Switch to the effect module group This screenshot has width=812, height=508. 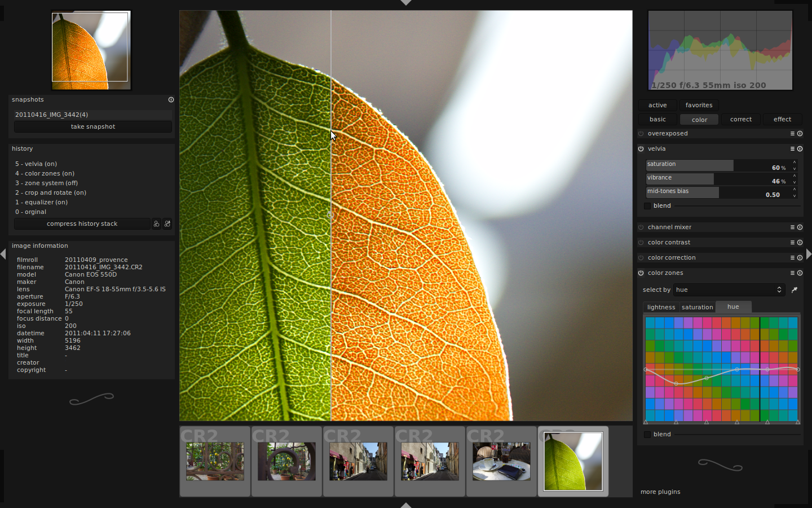pos(782,119)
